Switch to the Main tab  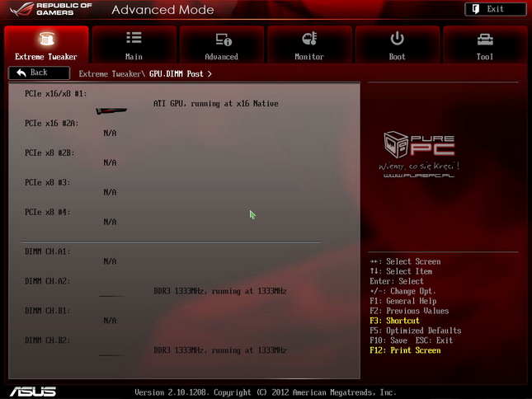(134, 45)
